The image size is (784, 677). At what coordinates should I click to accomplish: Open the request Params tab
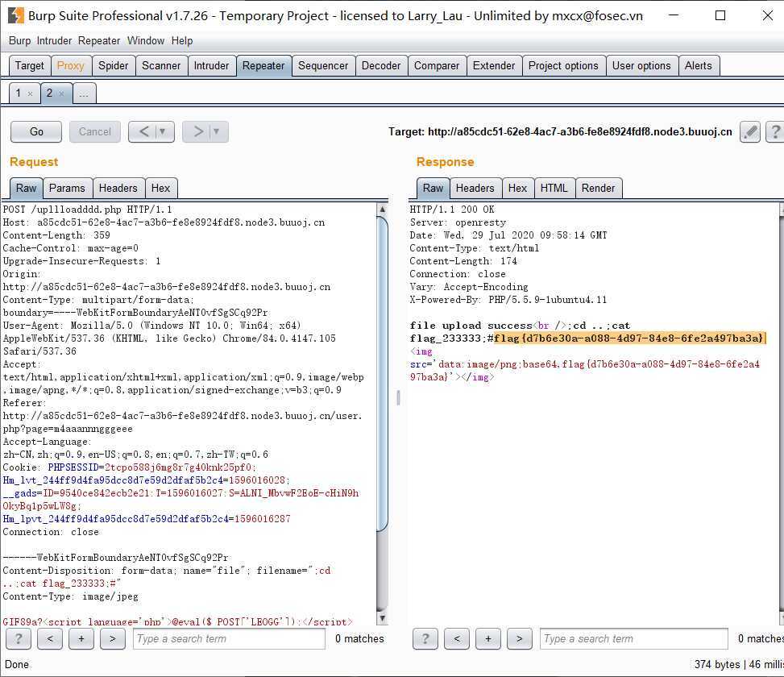67,188
